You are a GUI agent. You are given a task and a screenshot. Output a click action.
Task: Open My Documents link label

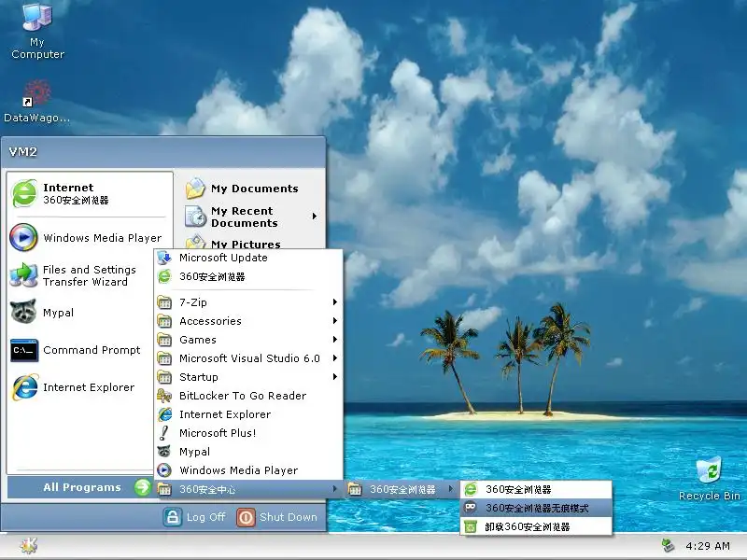254,189
